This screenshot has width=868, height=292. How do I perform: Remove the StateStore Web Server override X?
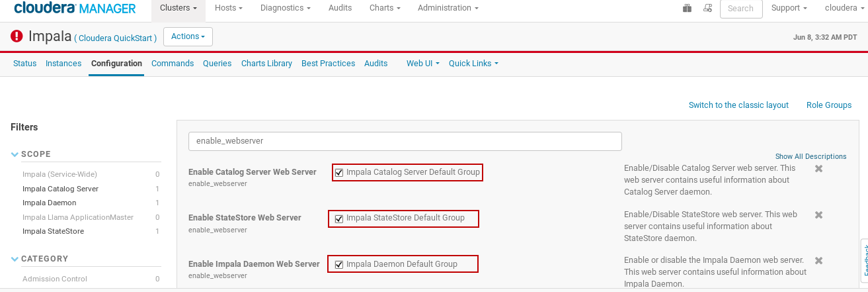[818, 215]
